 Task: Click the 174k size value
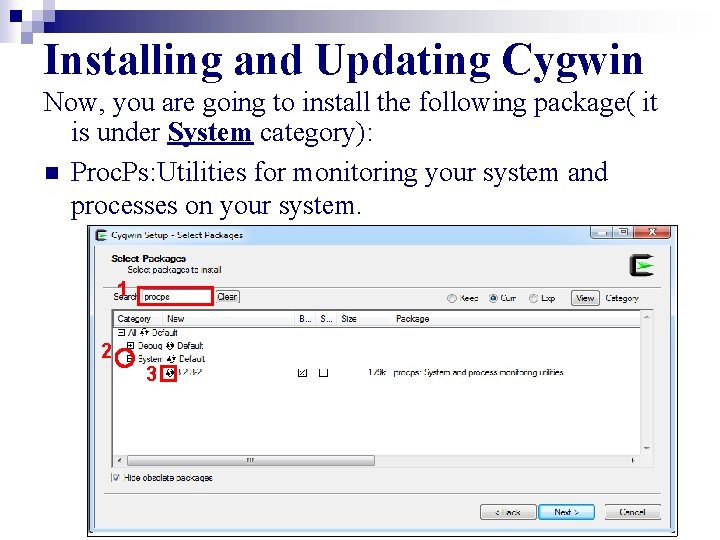click(377, 372)
